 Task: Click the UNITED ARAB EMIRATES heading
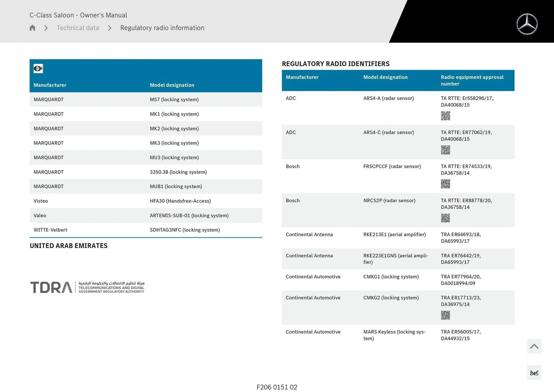[x=68, y=246]
